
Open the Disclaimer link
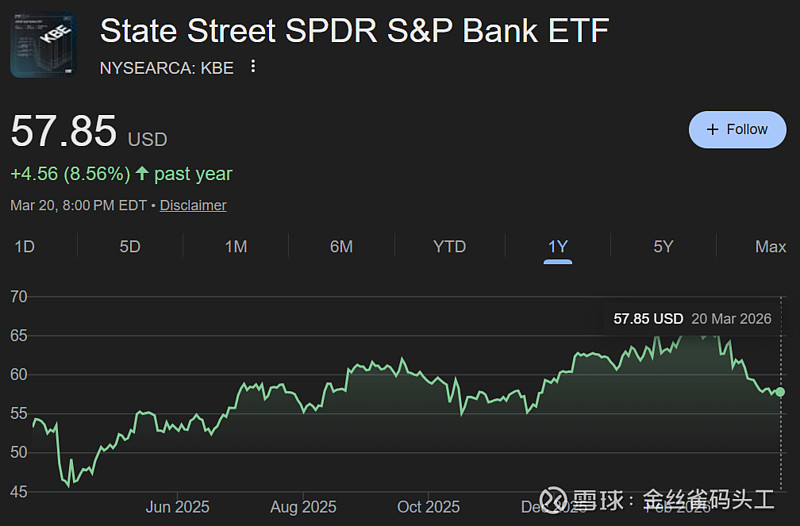pos(193,205)
